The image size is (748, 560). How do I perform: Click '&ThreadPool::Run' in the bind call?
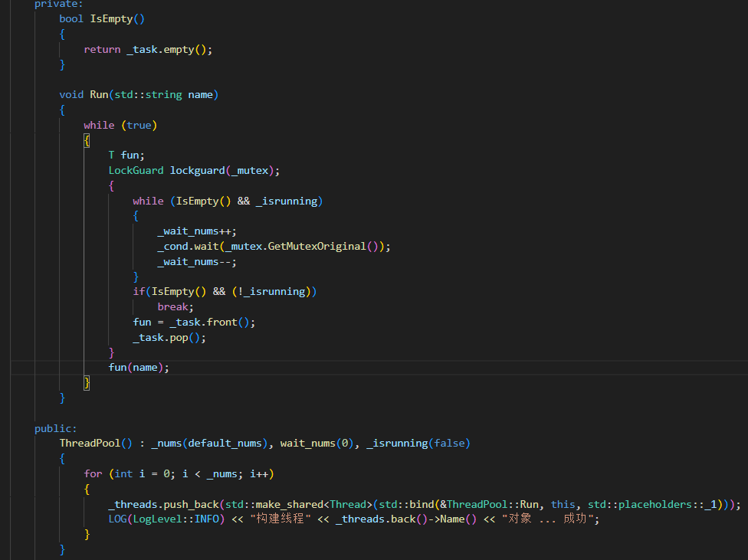[489, 505]
